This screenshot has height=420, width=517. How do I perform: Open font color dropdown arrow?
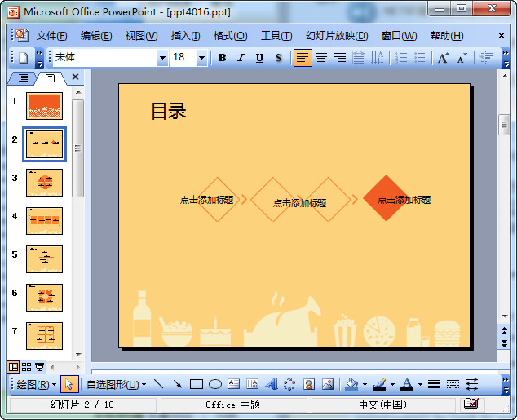420,384
